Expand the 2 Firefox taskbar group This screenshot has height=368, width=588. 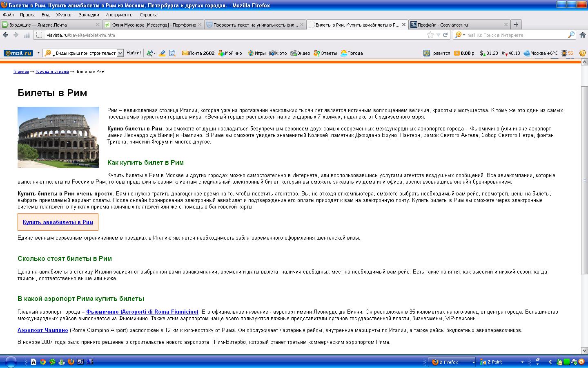(474, 362)
